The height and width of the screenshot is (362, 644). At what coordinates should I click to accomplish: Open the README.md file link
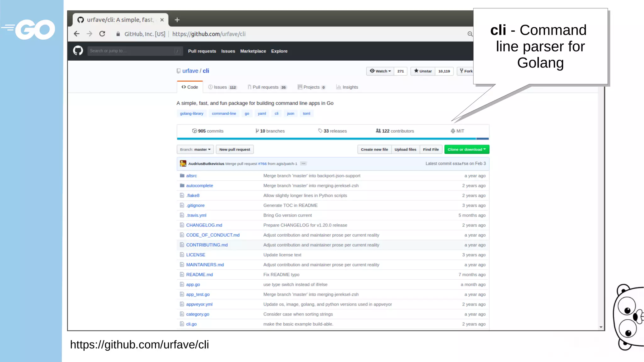[199, 275]
